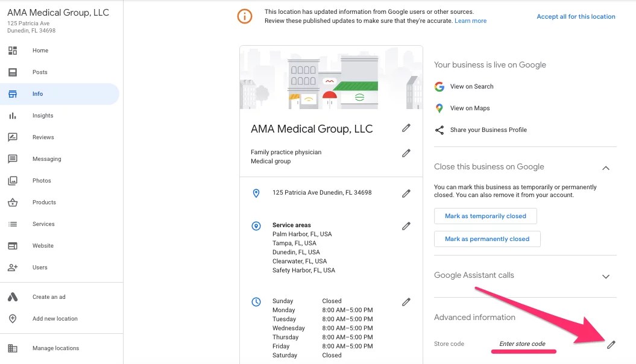
Task: Click sidebar header AMA Medical Group, LLC
Action: [x=58, y=13]
